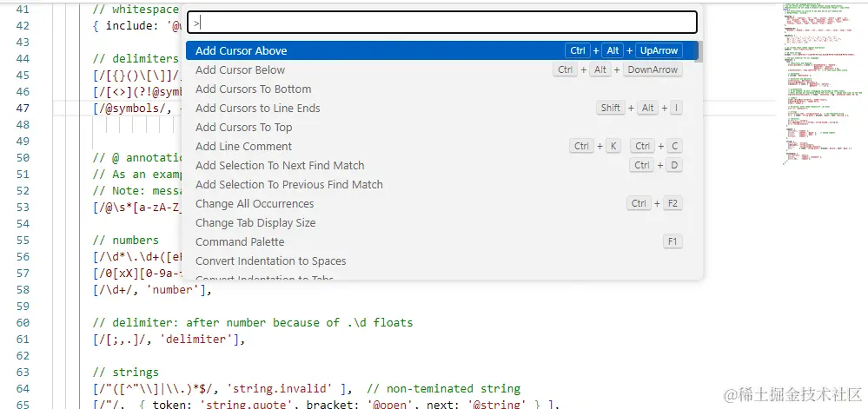Click line number 64 in the gutter
The height and width of the screenshot is (409, 868).
(22, 388)
